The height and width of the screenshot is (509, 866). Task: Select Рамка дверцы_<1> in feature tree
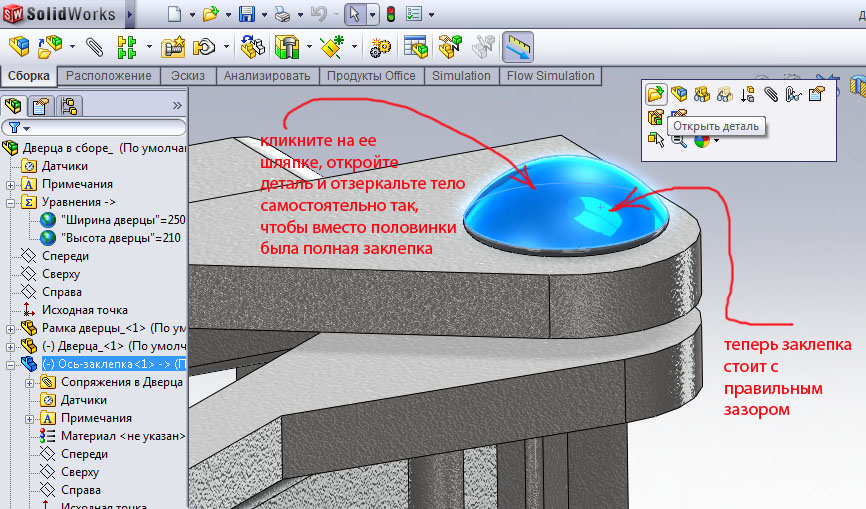[x=110, y=328]
